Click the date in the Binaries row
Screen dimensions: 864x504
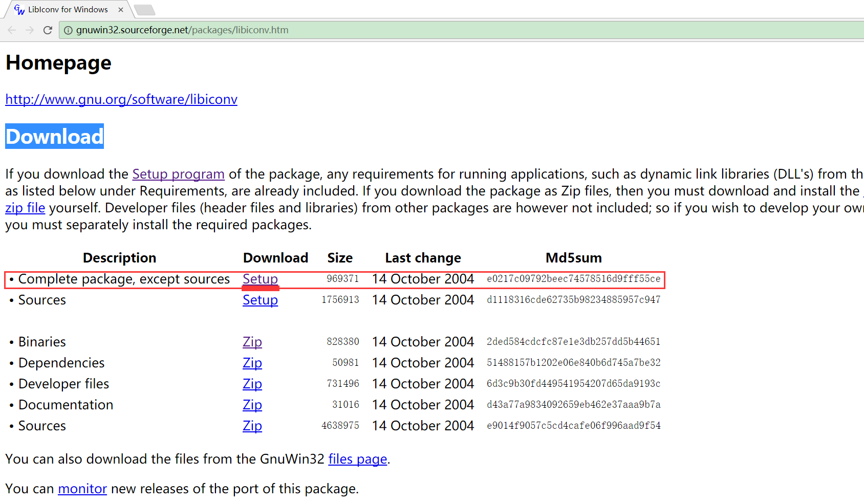pyautogui.click(x=423, y=342)
